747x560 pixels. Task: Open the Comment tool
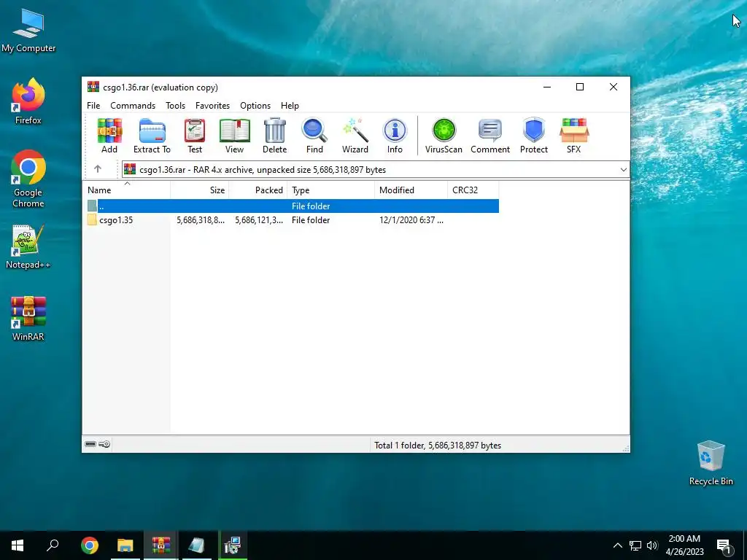pos(490,136)
